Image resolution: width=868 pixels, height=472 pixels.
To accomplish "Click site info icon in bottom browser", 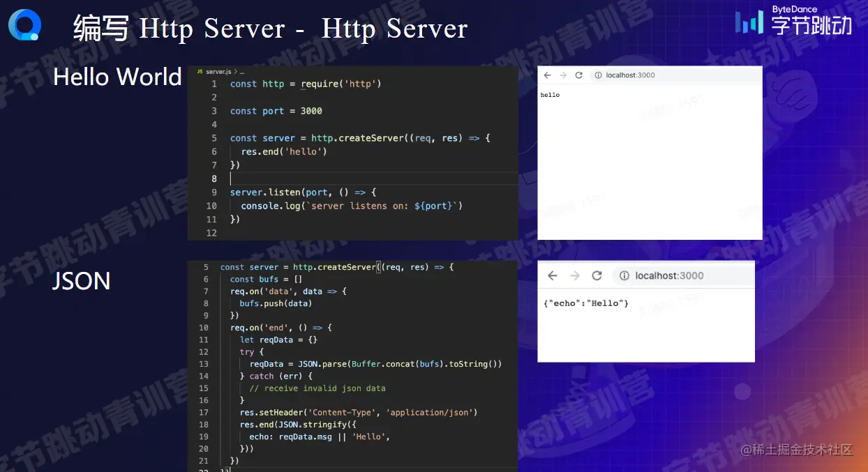I will tap(624, 275).
